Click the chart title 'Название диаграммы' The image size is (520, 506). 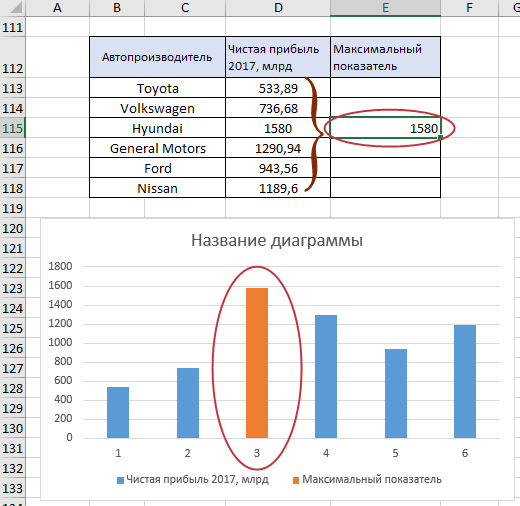tap(277, 240)
